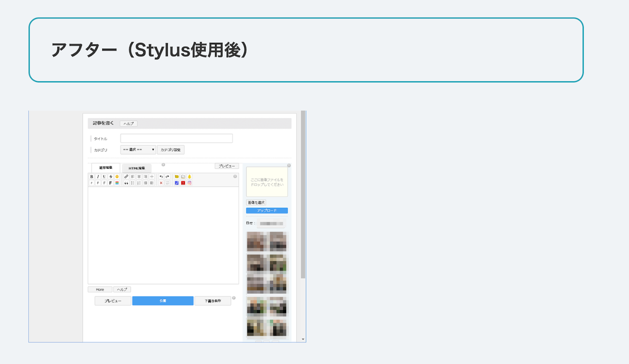Image resolution: width=629 pixels, height=364 pixels.
Task: Insert a link with the chain icon
Action: [x=126, y=176]
